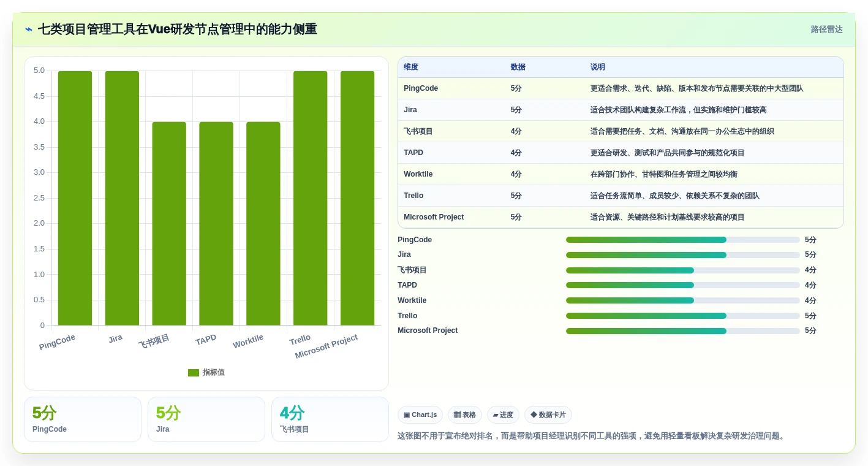Click the TAPD bar in the chart

tap(216, 223)
